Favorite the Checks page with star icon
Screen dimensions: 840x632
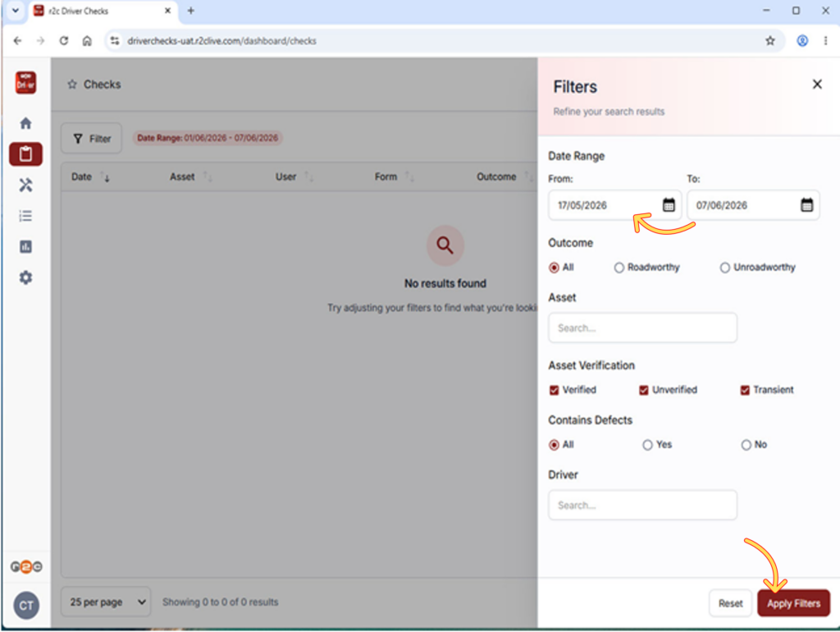tap(72, 85)
